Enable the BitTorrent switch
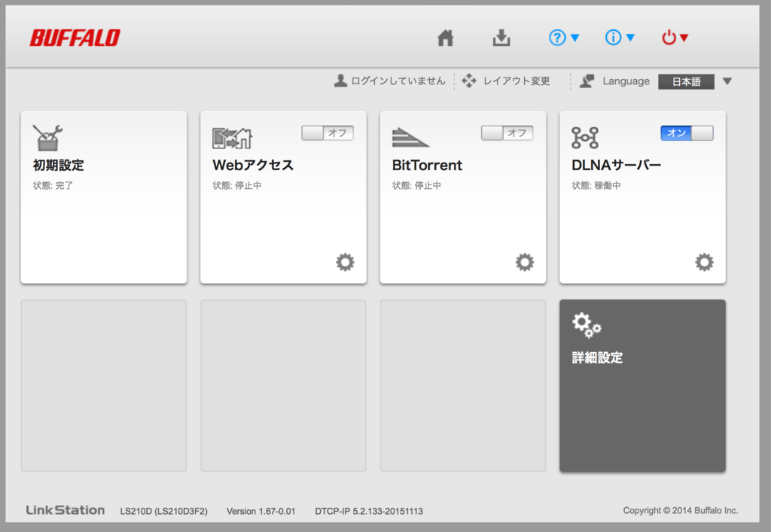771x532 pixels. [507, 133]
